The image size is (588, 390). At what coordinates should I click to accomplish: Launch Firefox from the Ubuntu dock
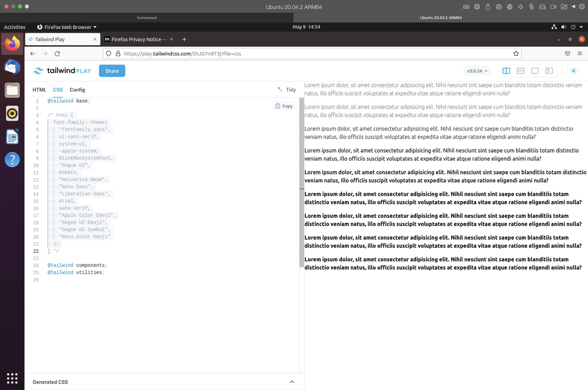point(12,44)
